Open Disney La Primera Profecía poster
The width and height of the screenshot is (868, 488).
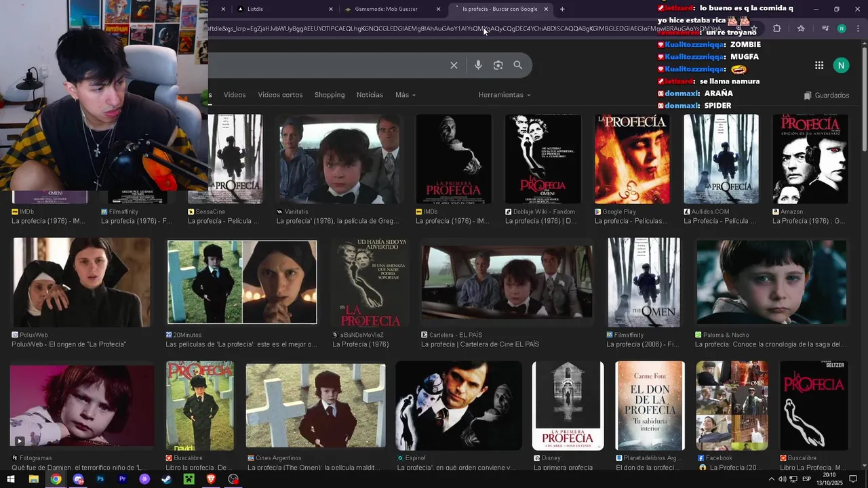[x=568, y=406]
